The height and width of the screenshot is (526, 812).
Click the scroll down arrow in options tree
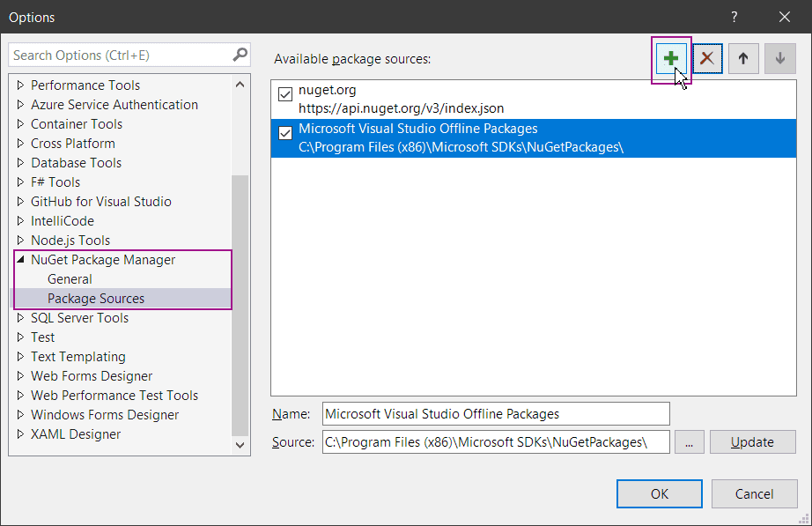click(240, 446)
